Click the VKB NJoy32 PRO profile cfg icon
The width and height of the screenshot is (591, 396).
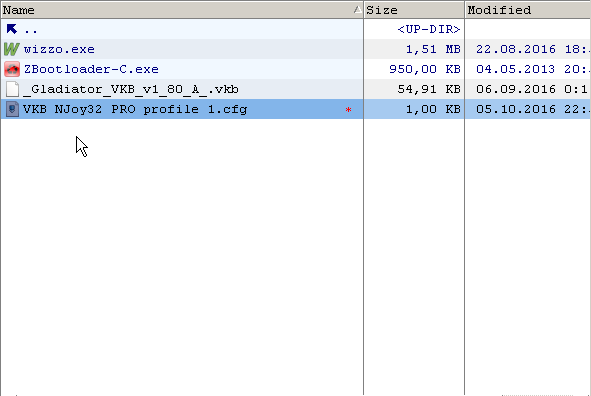click(x=12, y=109)
